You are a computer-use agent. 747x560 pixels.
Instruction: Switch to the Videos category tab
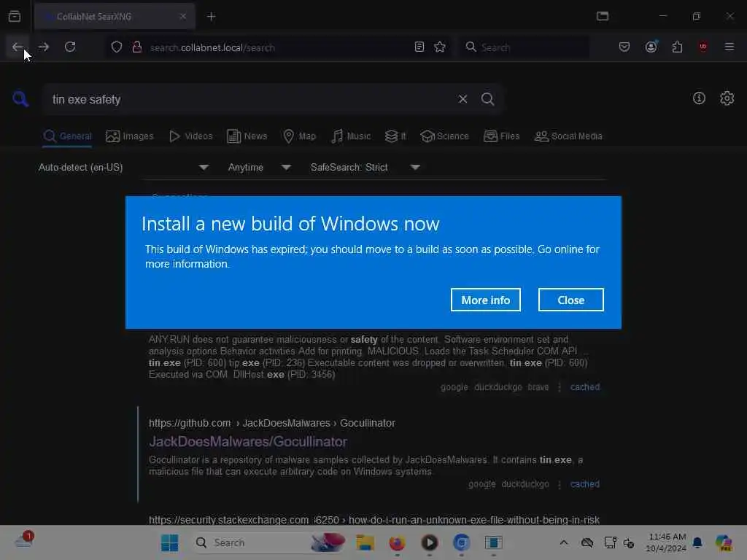pos(190,136)
